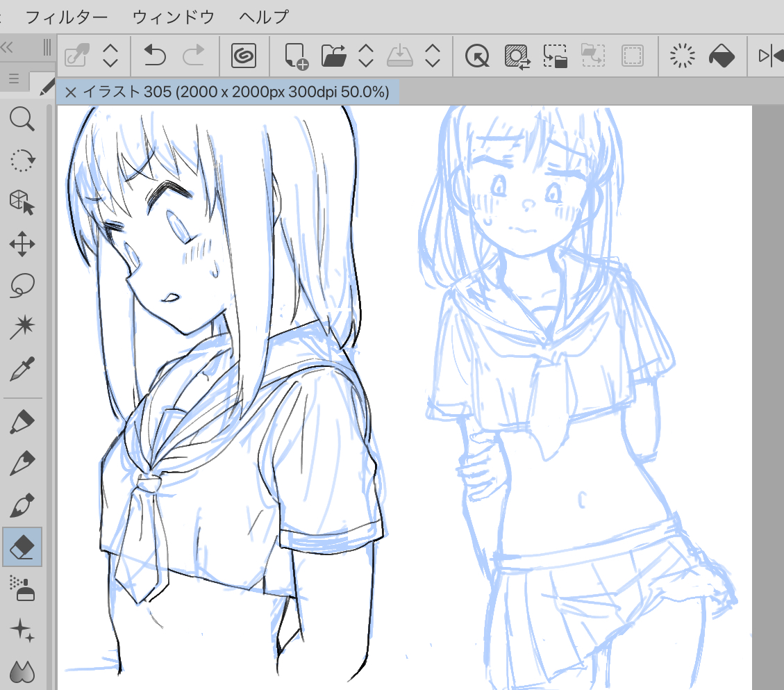Select the Operation object cube tool
Viewport: 784px width, 690px height.
pyautogui.click(x=22, y=202)
